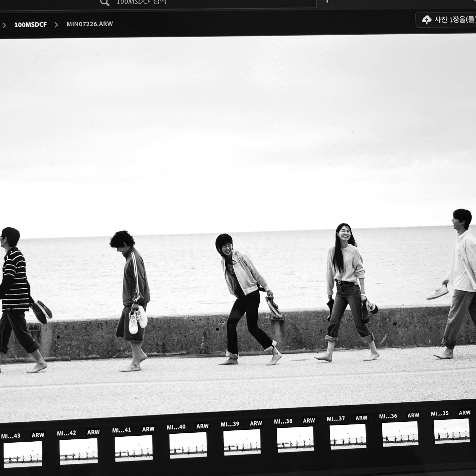Pick the MI...39 thumbnail image
Screen dimensions: 476x476
pos(242,443)
